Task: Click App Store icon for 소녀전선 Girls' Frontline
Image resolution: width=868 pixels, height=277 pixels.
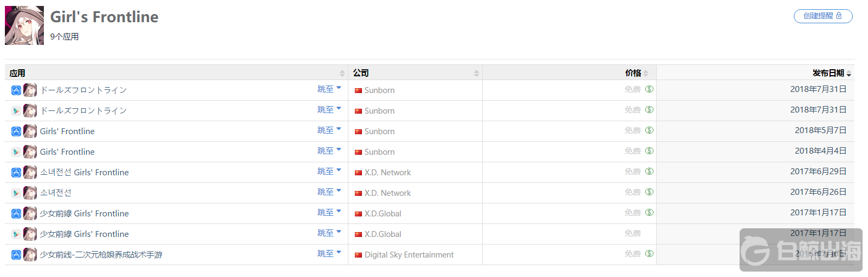Action: (16, 173)
